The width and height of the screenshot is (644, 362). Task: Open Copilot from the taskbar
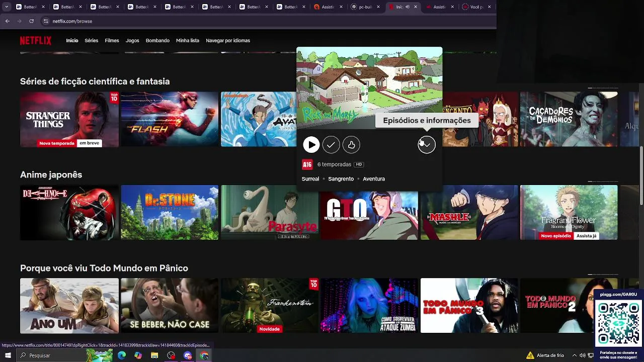pyautogui.click(x=138, y=355)
